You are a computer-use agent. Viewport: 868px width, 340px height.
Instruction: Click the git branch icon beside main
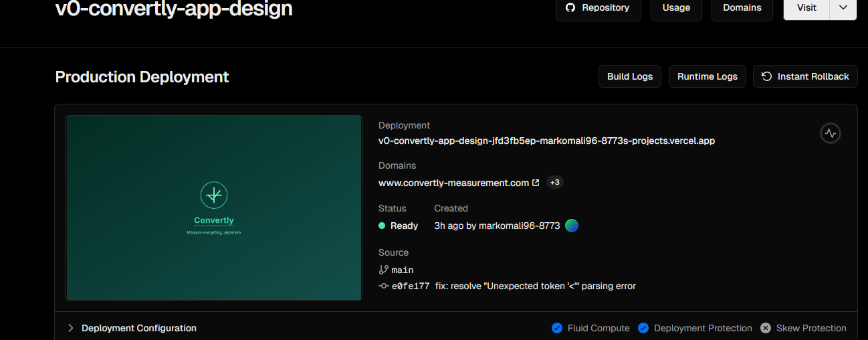click(384, 270)
